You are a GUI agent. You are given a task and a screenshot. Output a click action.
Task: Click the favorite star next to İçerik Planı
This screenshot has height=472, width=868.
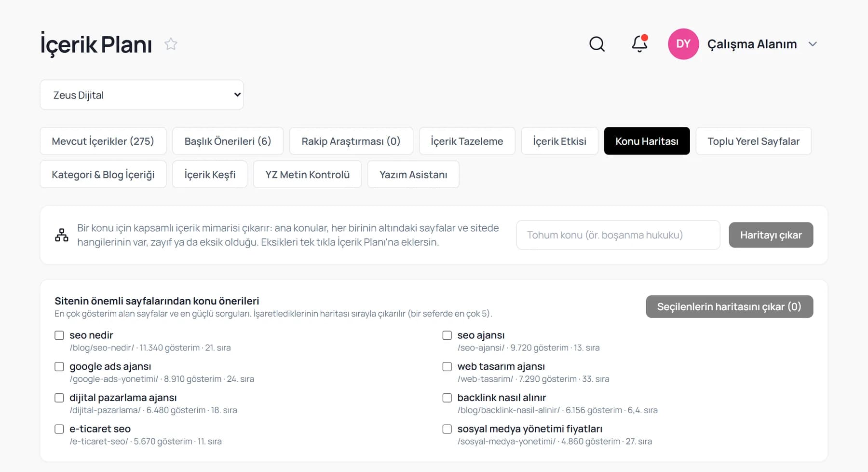click(x=171, y=44)
